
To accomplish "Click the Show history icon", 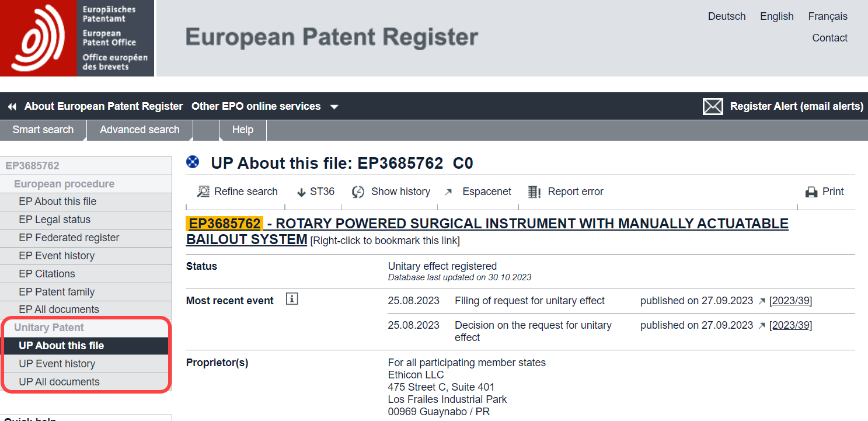I will 358,192.
